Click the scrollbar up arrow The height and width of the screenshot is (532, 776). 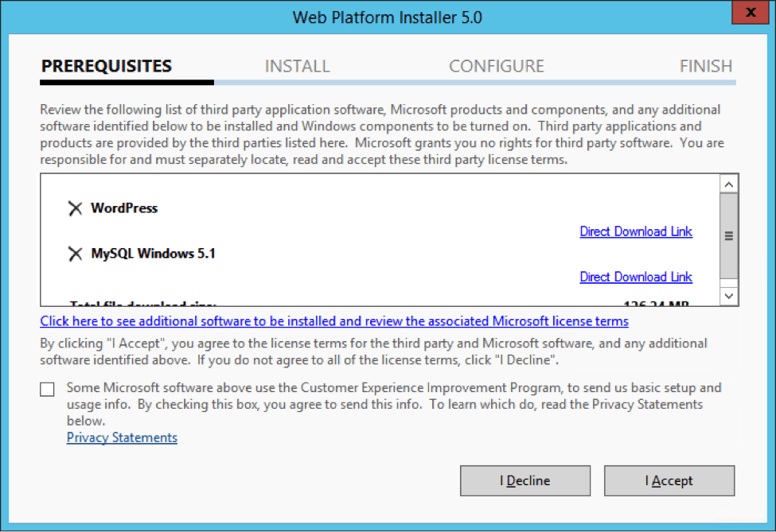(729, 183)
